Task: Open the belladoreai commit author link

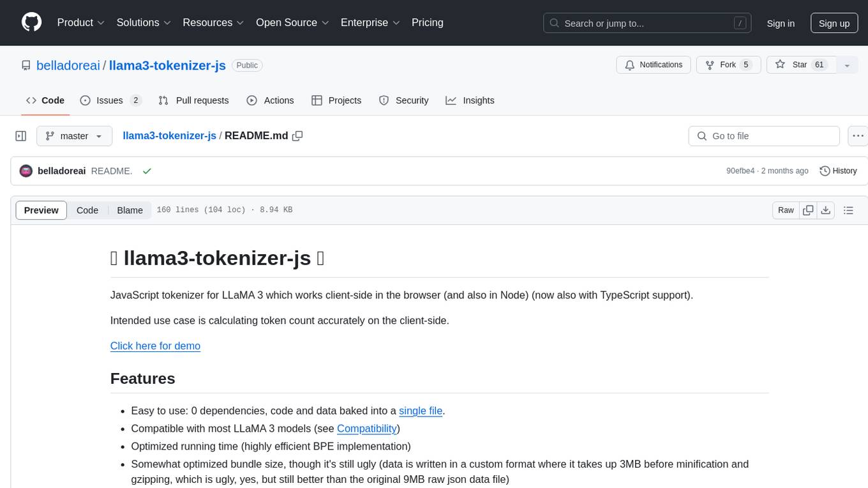Action: point(62,171)
